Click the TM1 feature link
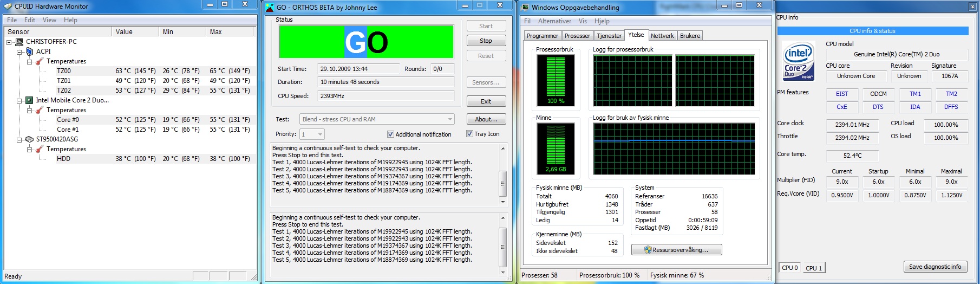 pyautogui.click(x=915, y=94)
